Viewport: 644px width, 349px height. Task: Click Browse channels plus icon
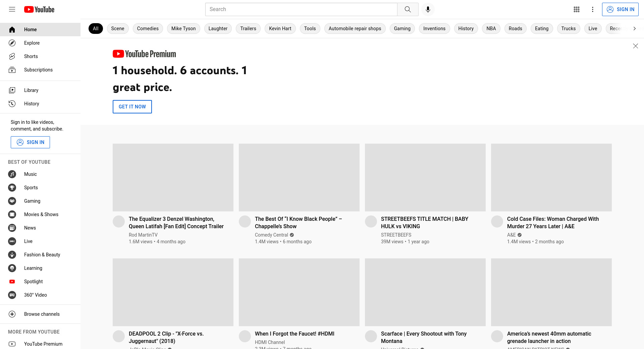pyautogui.click(x=12, y=314)
